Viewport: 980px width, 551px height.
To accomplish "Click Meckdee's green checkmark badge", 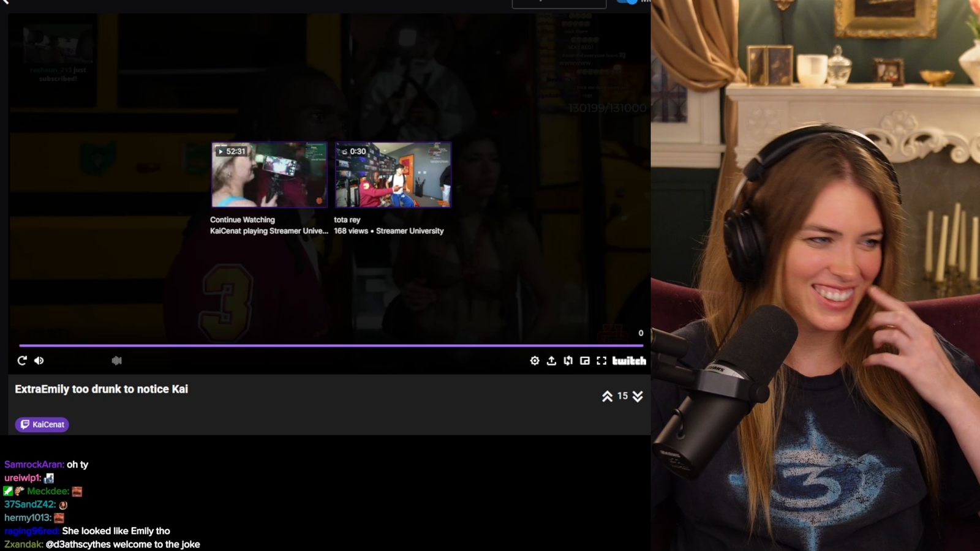I will [x=8, y=491].
